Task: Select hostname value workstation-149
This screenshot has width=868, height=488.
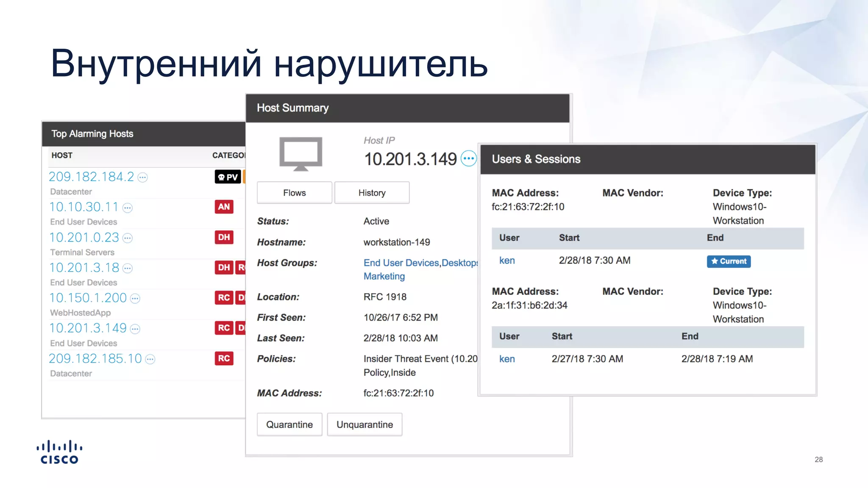Action: (397, 242)
